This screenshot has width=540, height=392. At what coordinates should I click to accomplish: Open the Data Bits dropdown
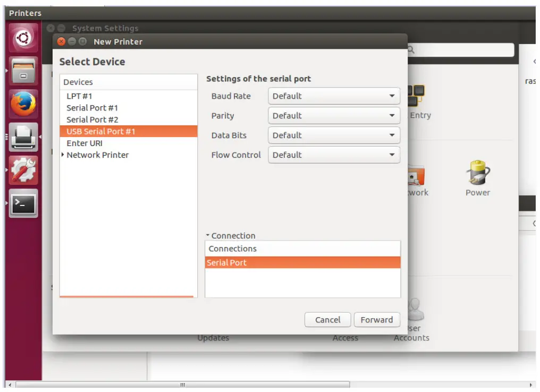click(x=334, y=135)
